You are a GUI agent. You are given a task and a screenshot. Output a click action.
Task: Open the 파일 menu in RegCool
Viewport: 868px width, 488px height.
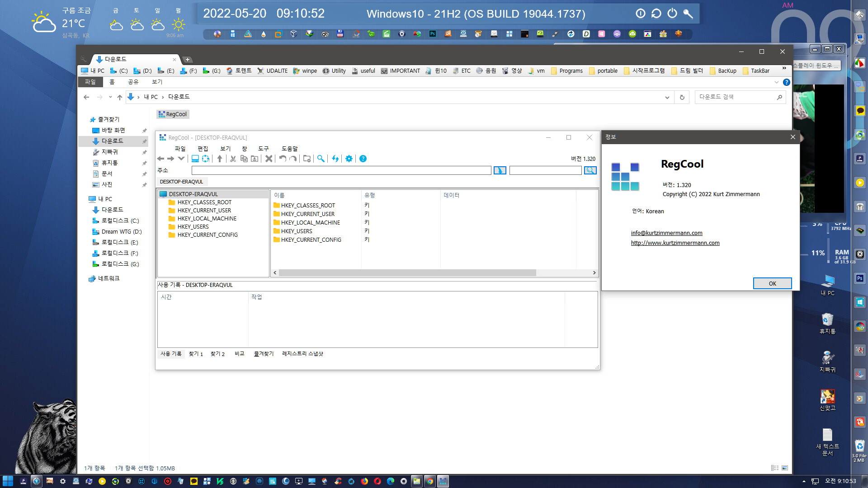[x=180, y=149]
